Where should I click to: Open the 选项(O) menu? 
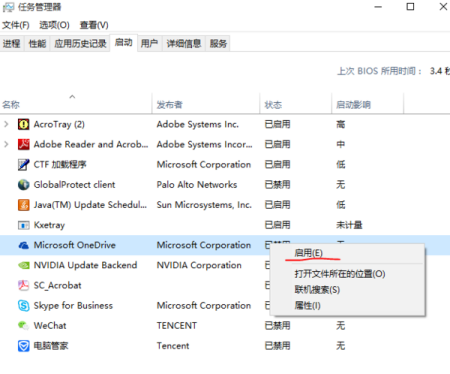(54, 25)
